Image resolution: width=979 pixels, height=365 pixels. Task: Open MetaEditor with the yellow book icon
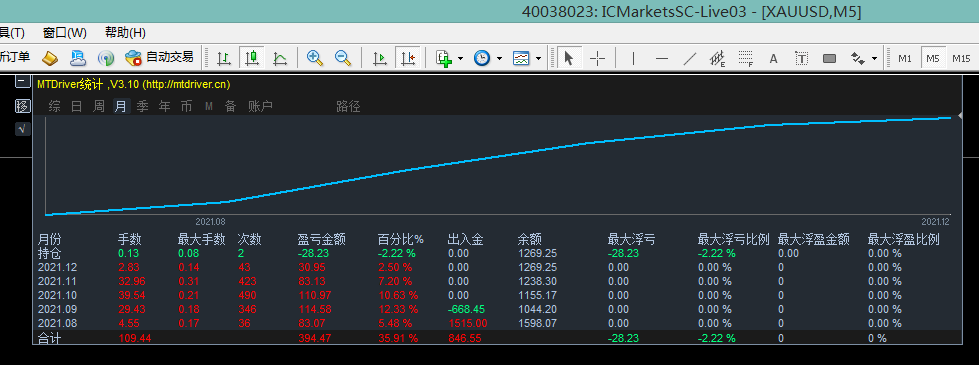[x=50, y=58]
